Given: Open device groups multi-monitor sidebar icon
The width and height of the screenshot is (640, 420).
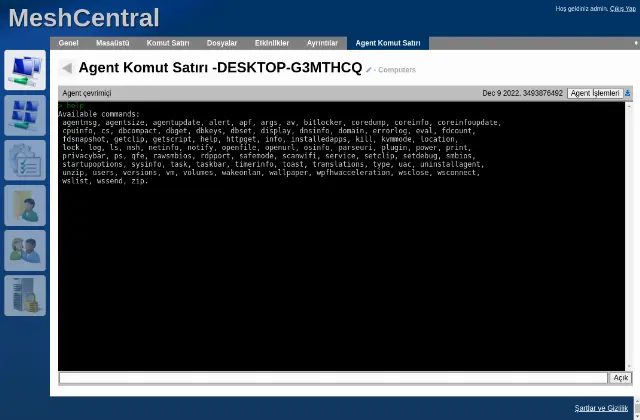Looking at the screenshot, I should [25, 115].
